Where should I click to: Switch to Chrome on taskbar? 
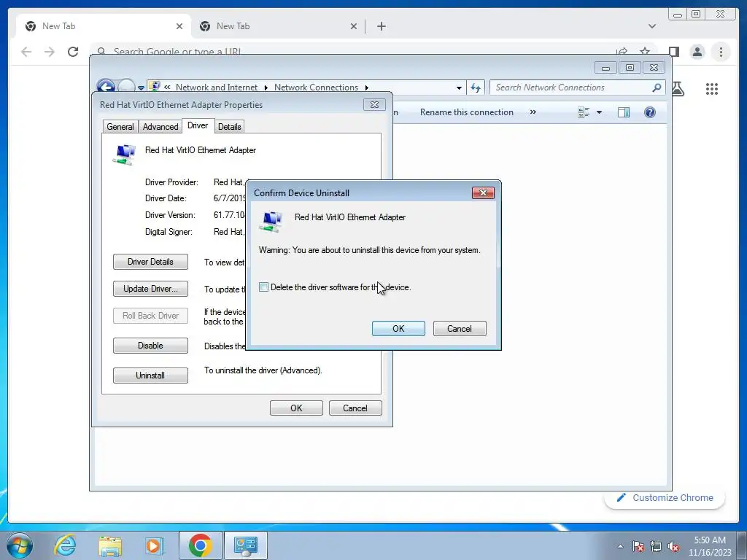[200, 545]
